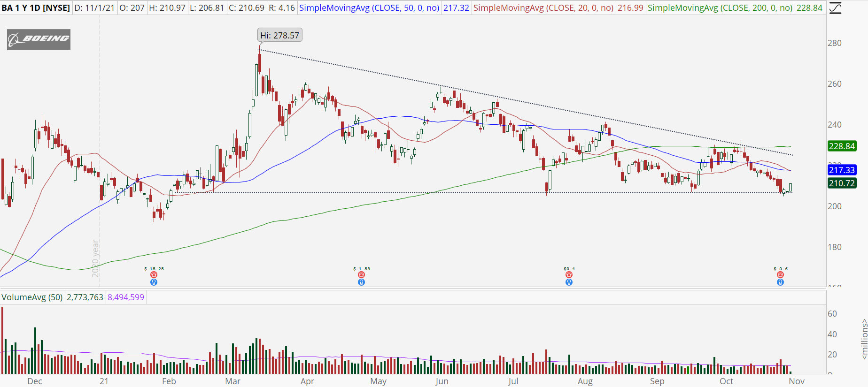Click the $-0.6 earnings estimate label

(x=781, y=269)
